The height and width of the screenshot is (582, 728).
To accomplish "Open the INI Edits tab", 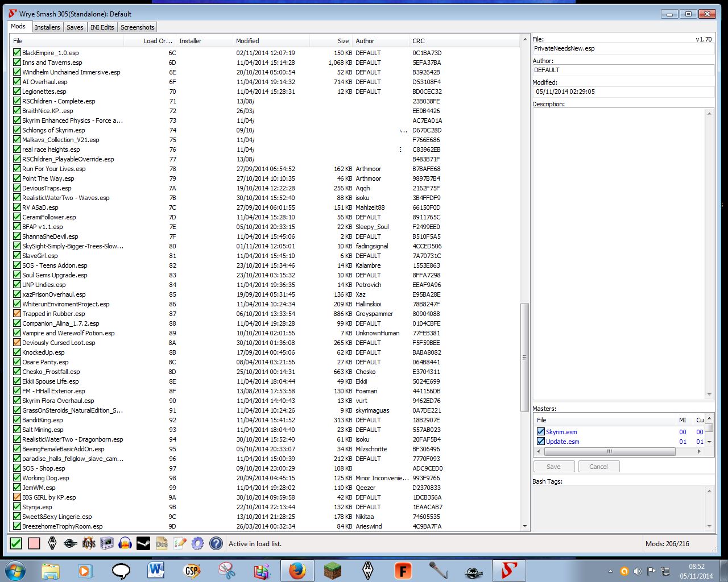I will pos(102,27).
